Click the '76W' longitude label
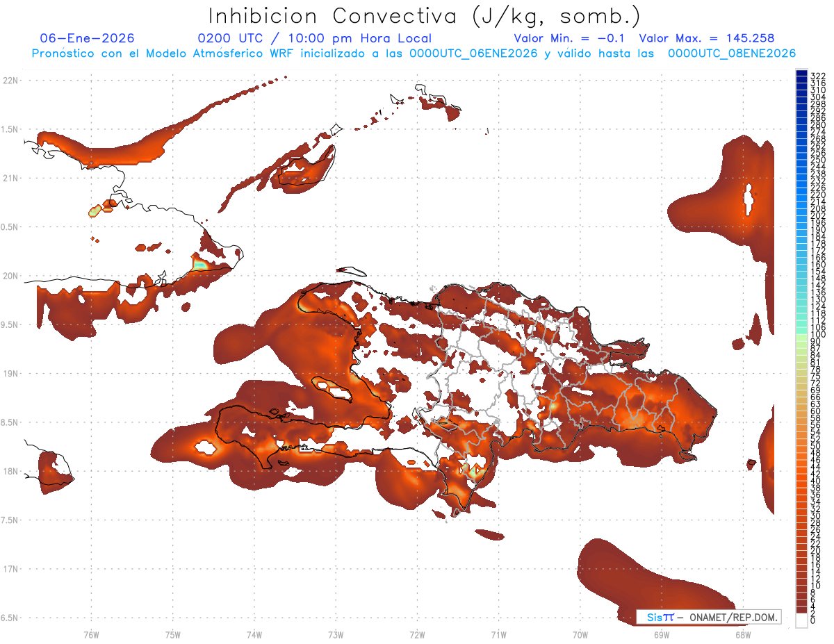Viewport: 834px width, 644px height. point(91,634)
